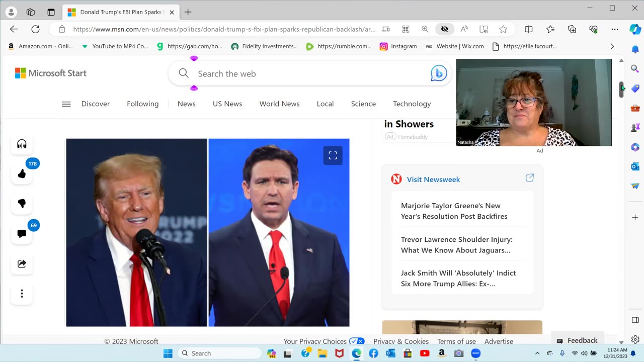Open Windows Start menu
This screenshot has height=362, width=644.
pos(168,353)
